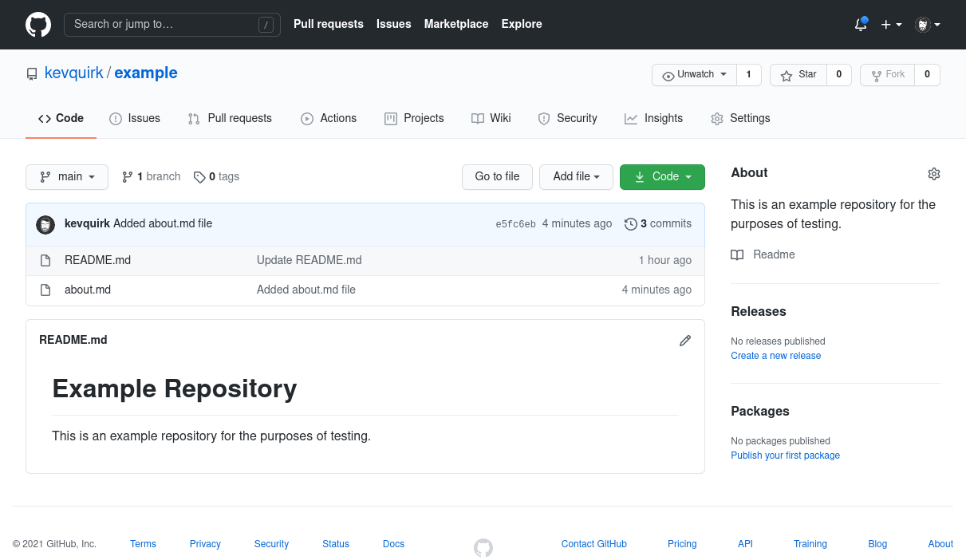Image resolution: width=966 pixels, height=560 pixels.
Task: Open commit history via the clock icon
Action: (x=632, y=224)
